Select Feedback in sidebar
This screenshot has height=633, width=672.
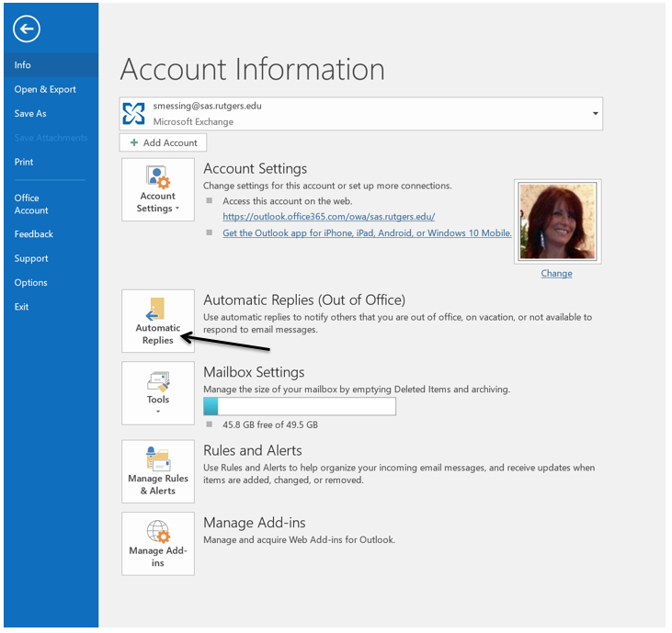point(33,234)
